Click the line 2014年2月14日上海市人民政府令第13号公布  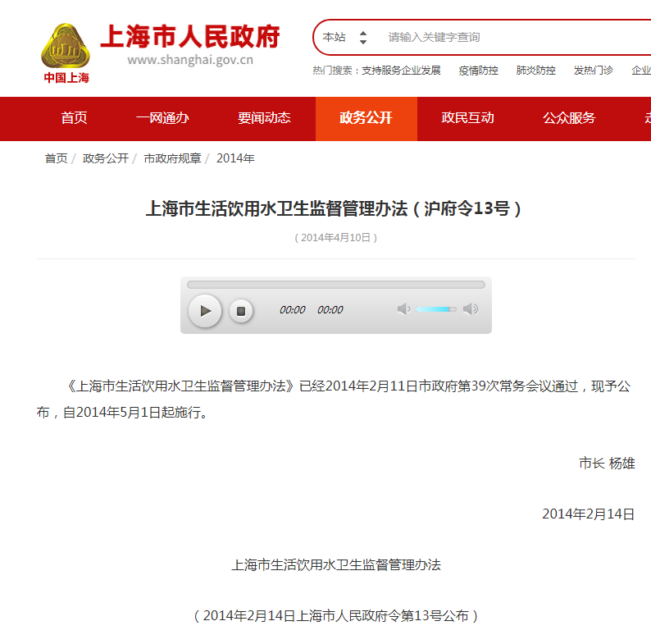(336, 616)
